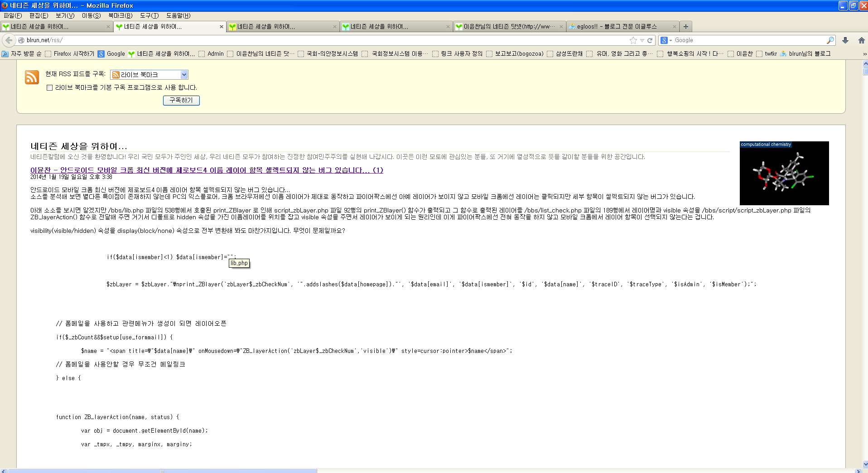Bookmark this page with the star icon
868x473 pixels.
[633, 40]
